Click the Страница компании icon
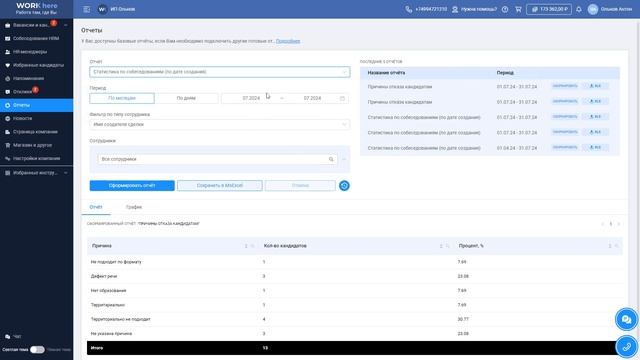 (x=7, y=132)
